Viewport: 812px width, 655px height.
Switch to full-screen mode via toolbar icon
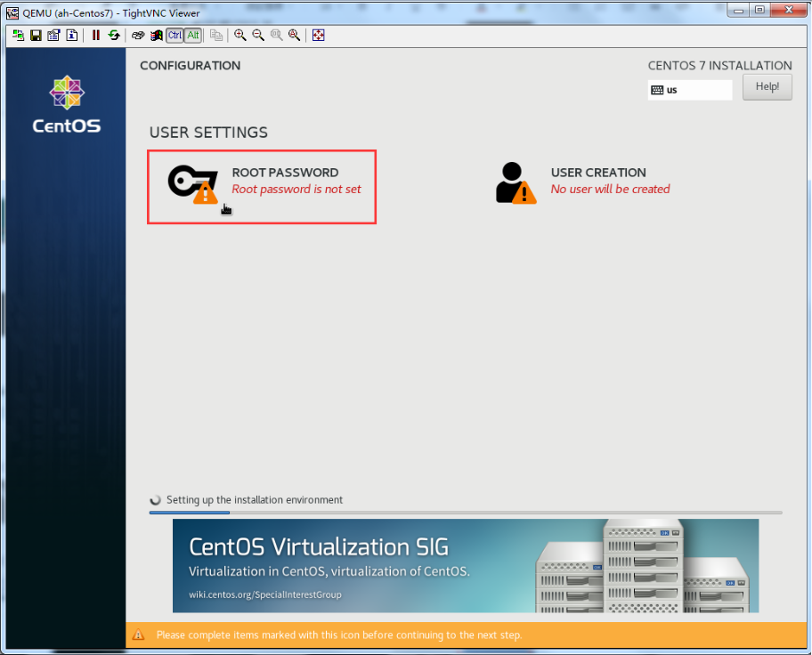319,36
